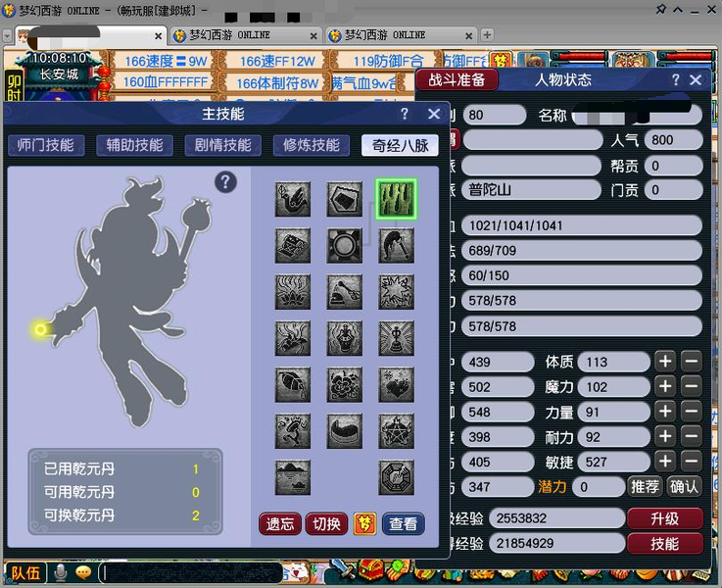Select the treasure chest skill icon
722x588 pixels.
pyautogui.click(x=293, y=245)
